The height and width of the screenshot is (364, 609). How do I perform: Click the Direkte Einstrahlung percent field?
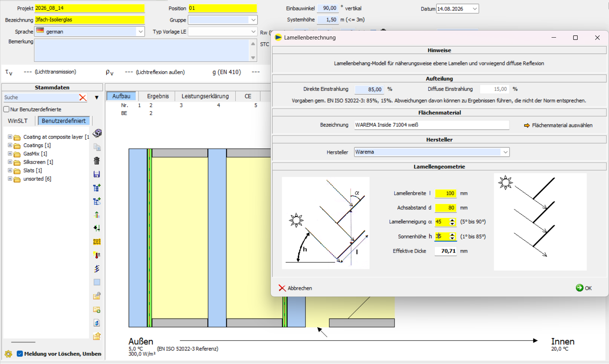(370, 89)
